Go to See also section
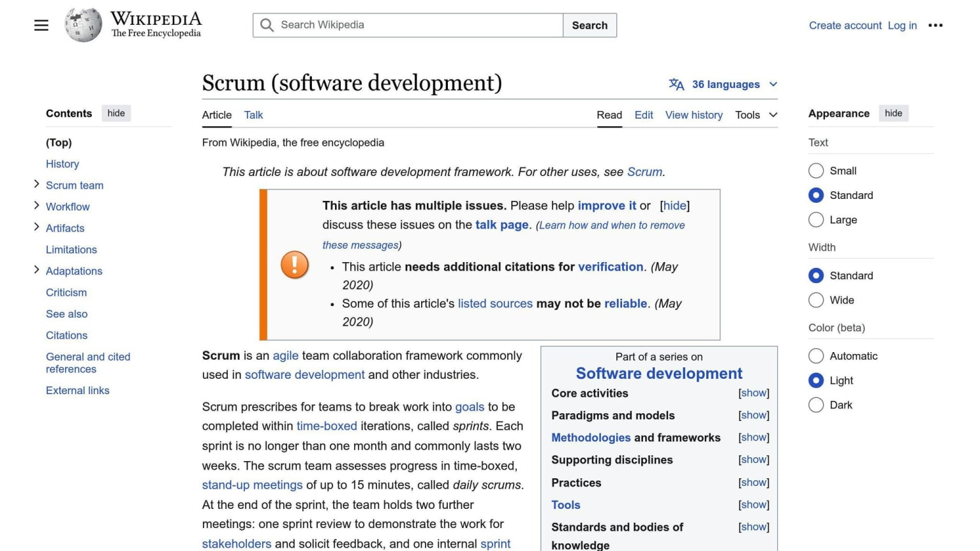980x551 pixels. (67, 314)
